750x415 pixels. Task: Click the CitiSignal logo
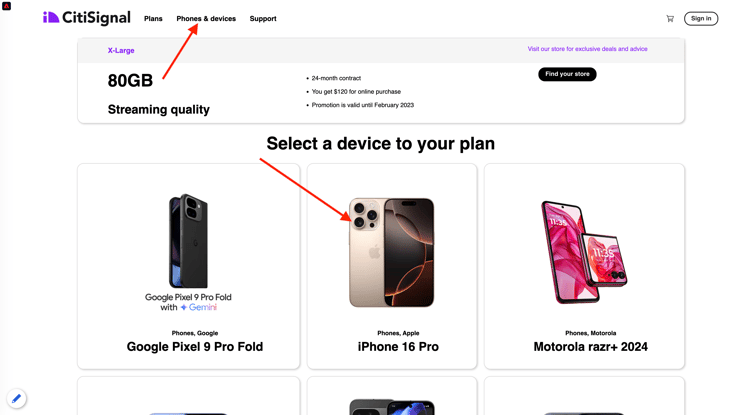[x=87, y=18]
